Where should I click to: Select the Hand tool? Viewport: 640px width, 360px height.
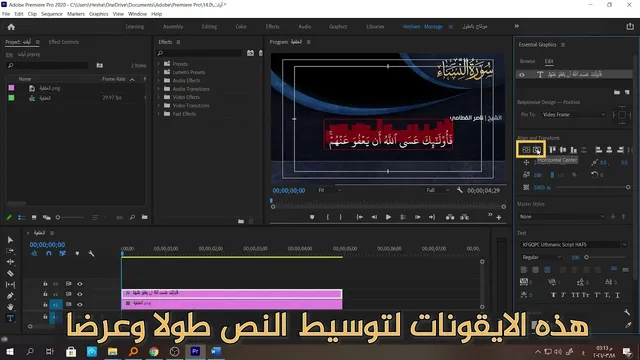[10, 307]
